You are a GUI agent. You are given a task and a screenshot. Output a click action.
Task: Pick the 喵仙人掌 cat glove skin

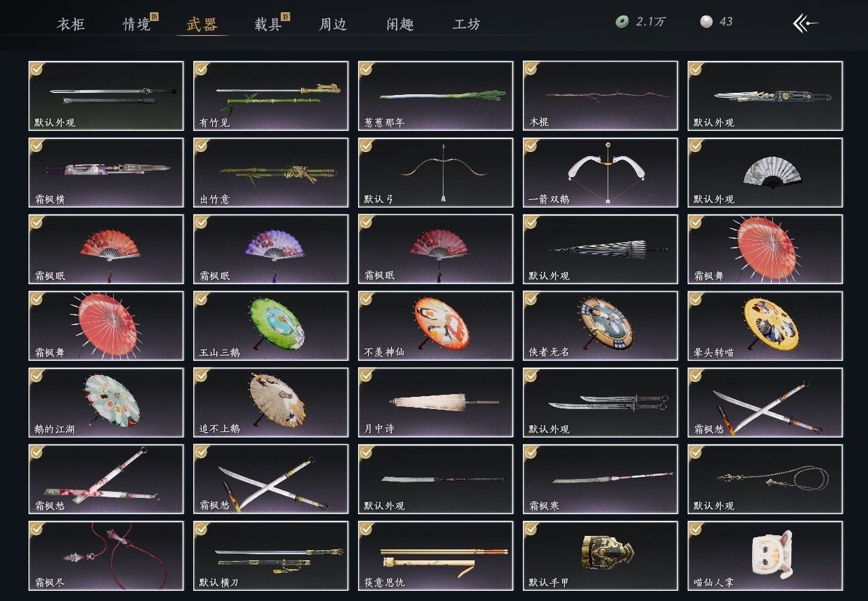pos(765,556)
